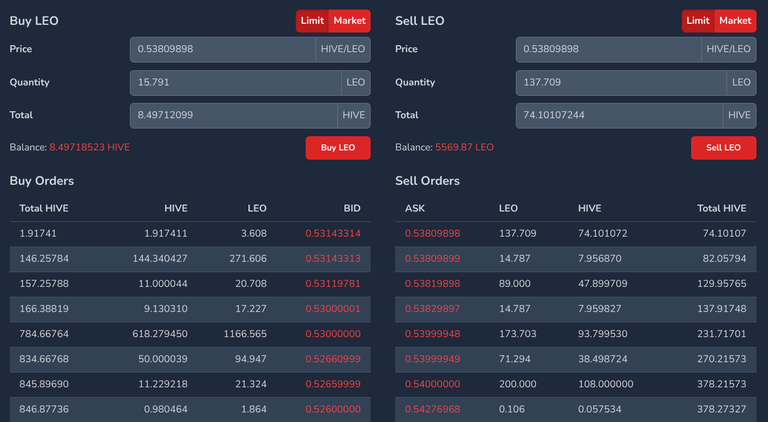Switch Sell LEO panel to Limit order
The image size is (768, 422).
[698, 21]
